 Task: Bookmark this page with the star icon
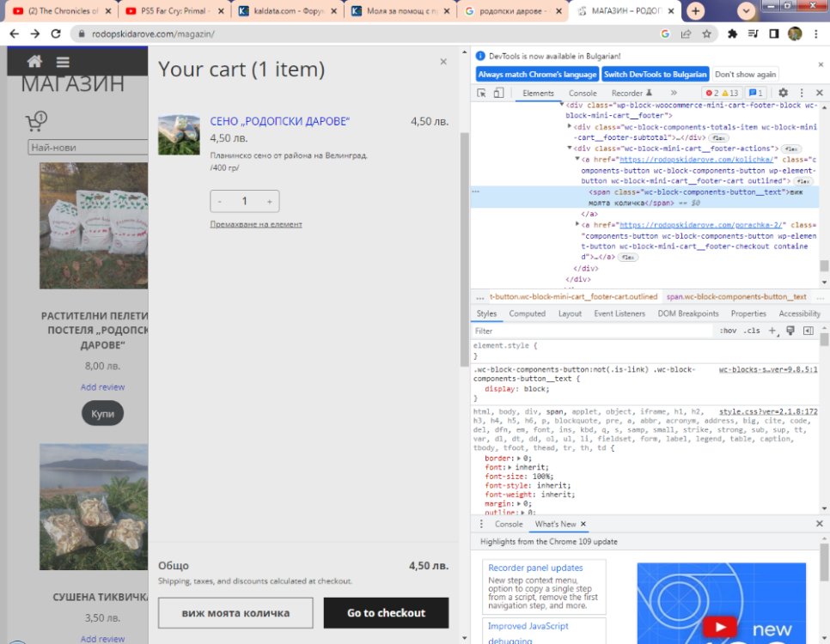(706, 33)
